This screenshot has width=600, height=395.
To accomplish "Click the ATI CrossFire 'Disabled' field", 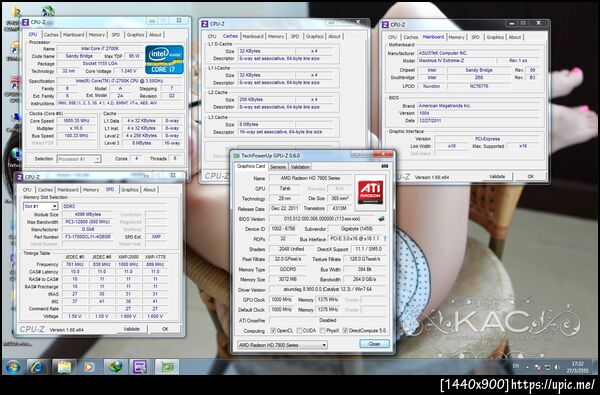I will pos(328,320).
